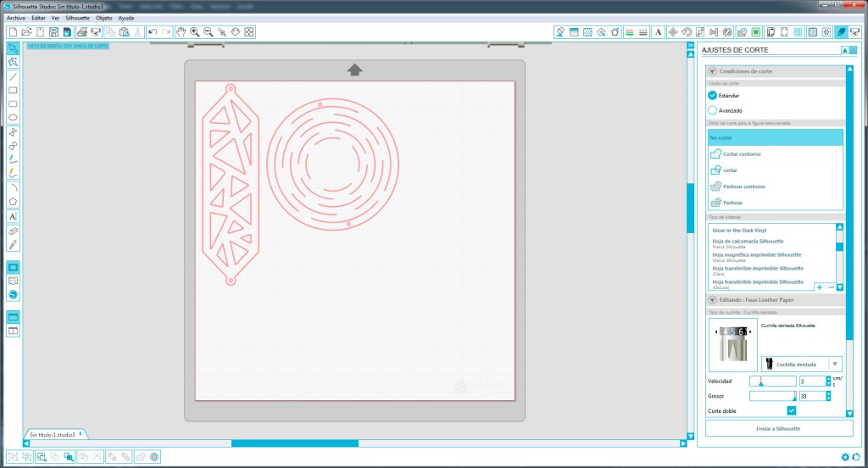868x468 pixels.
Task: Remove material type with minus button
Action: 831,287
